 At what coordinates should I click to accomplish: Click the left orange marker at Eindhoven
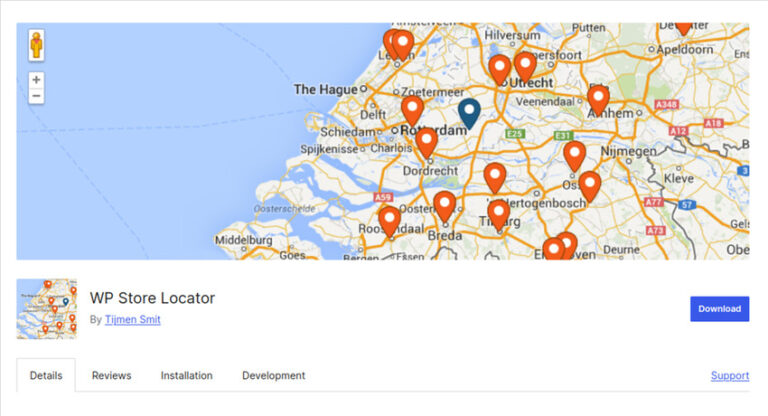[x=553, y=249]
